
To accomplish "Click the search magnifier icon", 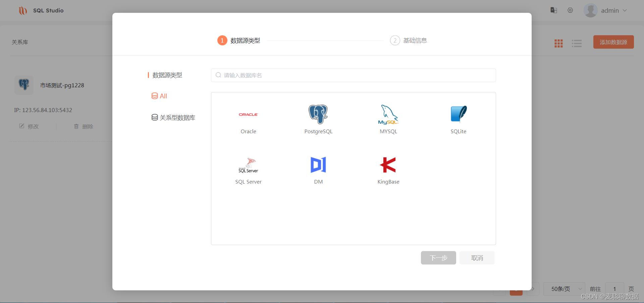I will tap(218, 75).
